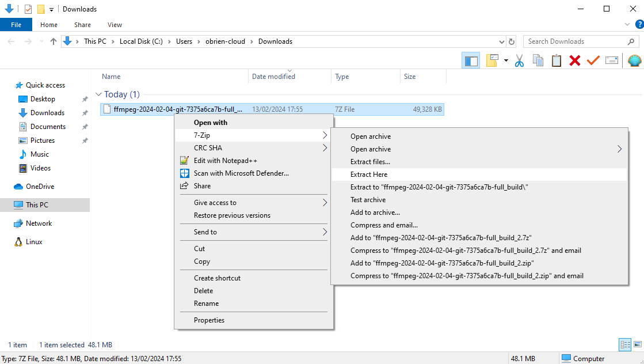Open the View ribbon tab

tap(115, 25)
